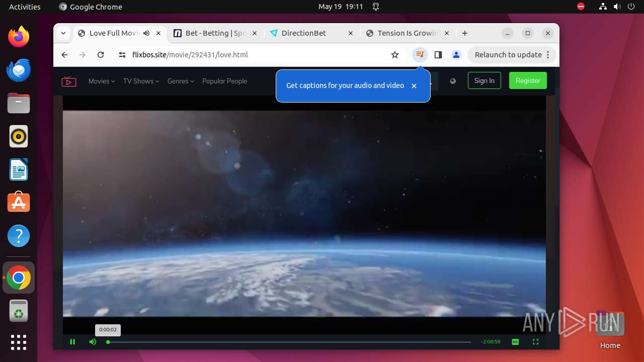Image resolution: width=644 pixels, height=362 pixels.
Task: Open the Home folder desktop icon
Action: [610, 330]
